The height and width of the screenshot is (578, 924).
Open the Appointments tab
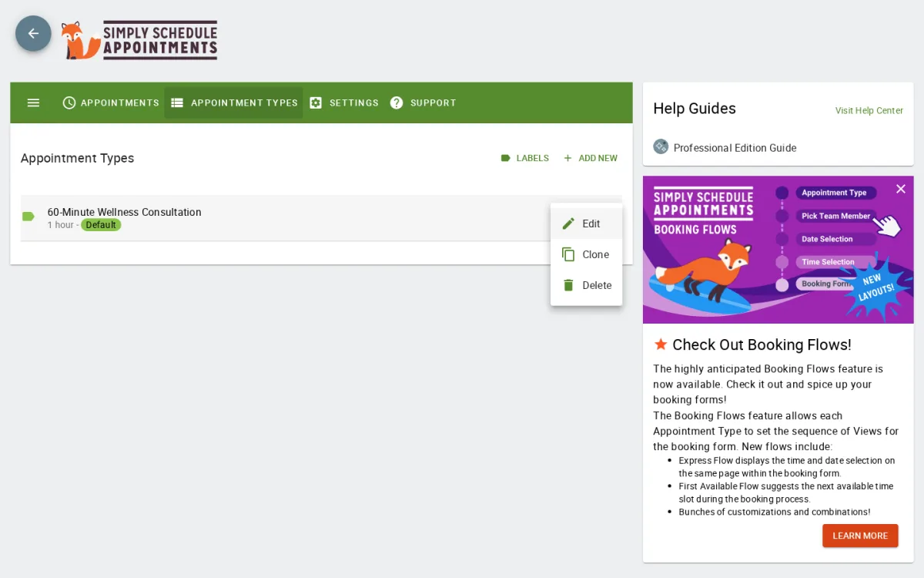[111, 102]
